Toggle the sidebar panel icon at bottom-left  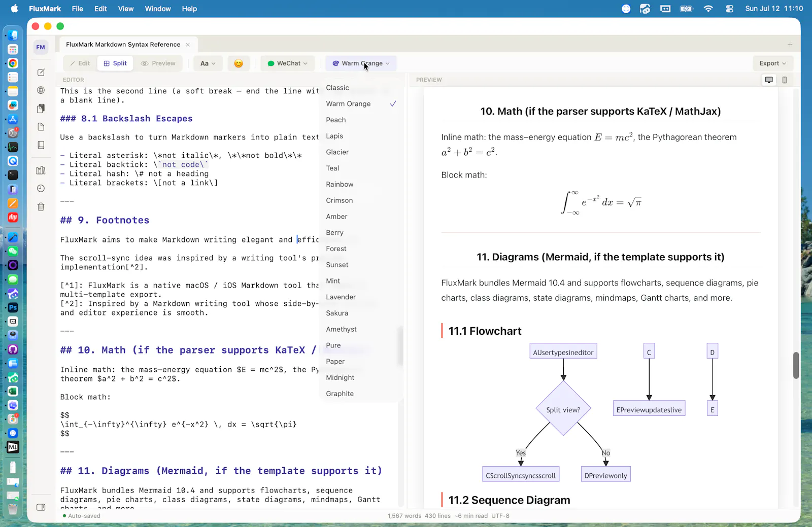coord(41,507)
